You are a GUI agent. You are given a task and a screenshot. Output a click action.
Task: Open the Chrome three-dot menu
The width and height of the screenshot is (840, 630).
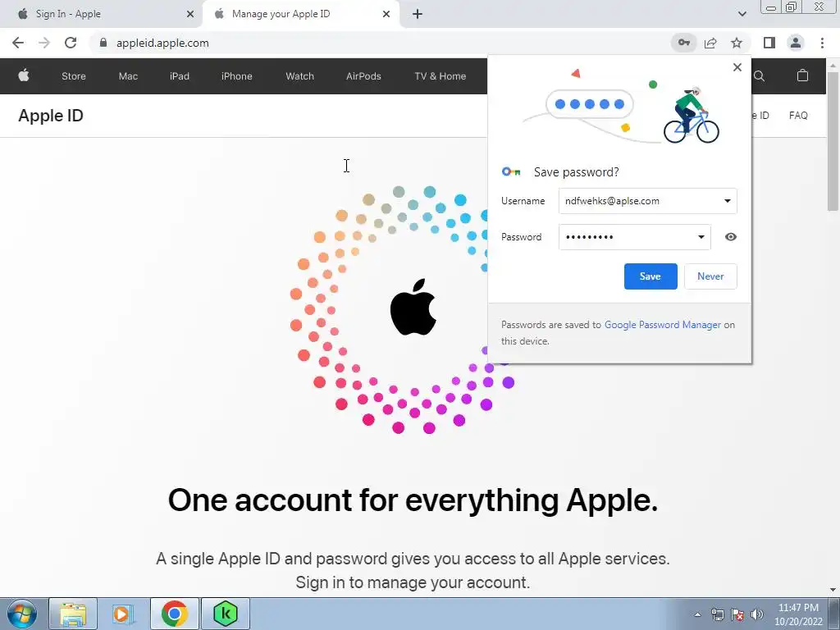tap(822, 43)
